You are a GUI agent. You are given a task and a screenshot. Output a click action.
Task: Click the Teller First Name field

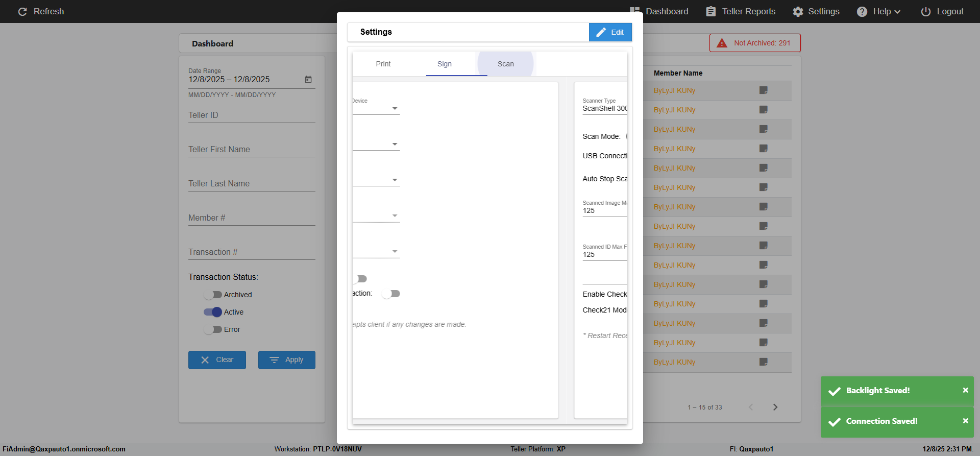click(252, 150)
